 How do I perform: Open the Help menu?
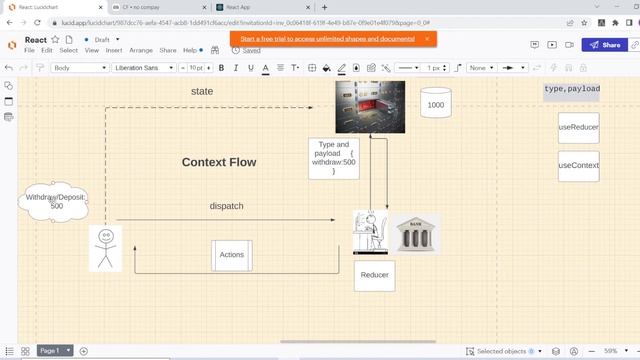coord(190,50)
